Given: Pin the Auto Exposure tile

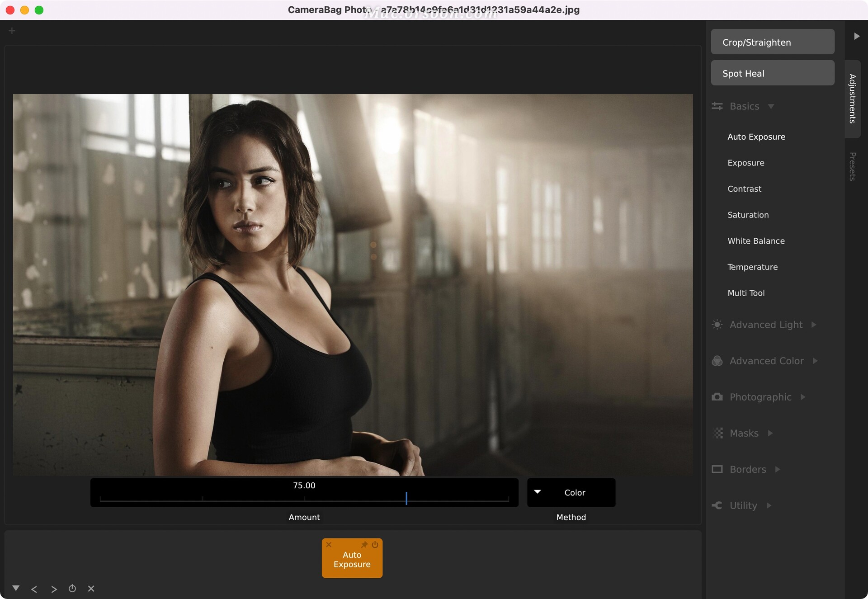Looking at the screenshot, I should coord(364,545).
